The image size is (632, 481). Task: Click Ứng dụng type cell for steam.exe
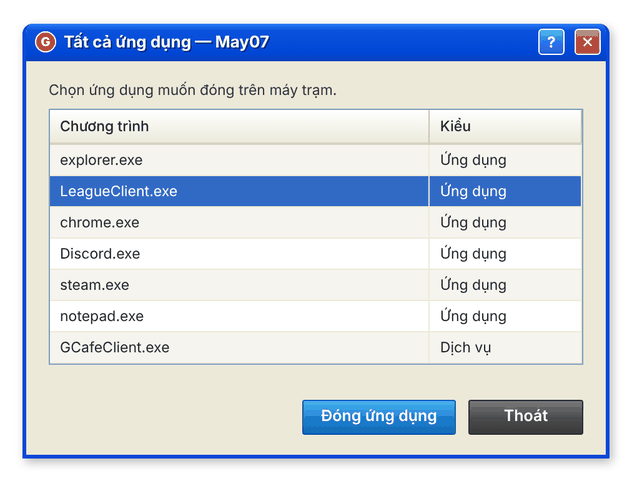click(x=505, y=285)
